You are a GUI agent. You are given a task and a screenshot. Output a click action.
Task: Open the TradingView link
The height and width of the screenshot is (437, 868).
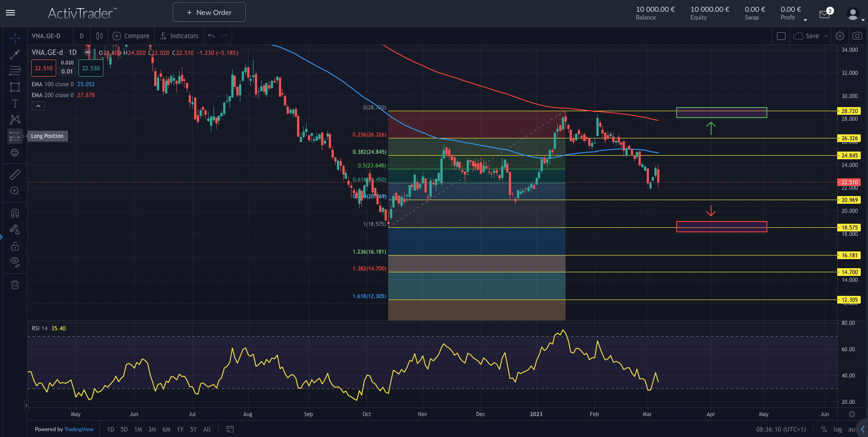pos(79,429)
